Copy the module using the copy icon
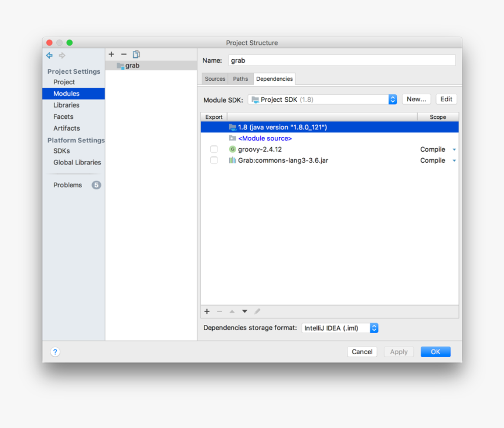Viewport: 504px width, 428px height. click(x=137, y=54)
